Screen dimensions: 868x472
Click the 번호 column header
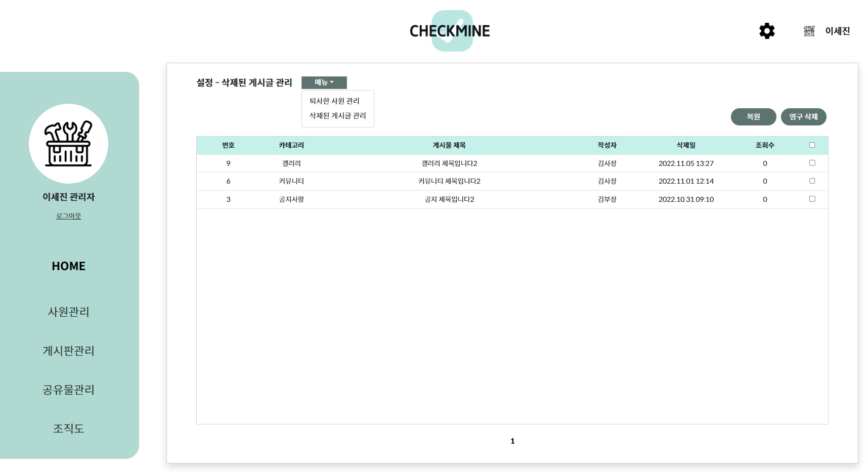pyautogui.click(x=228, y=145)
